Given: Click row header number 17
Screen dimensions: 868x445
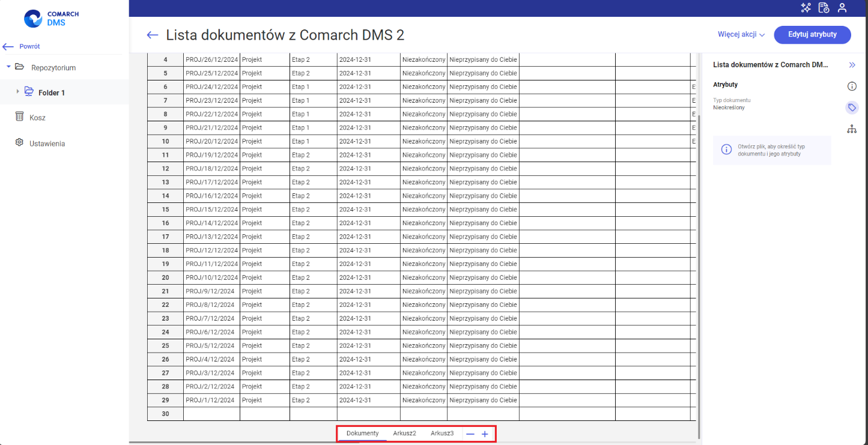Looking at the screenshot, I should (165, 237).
